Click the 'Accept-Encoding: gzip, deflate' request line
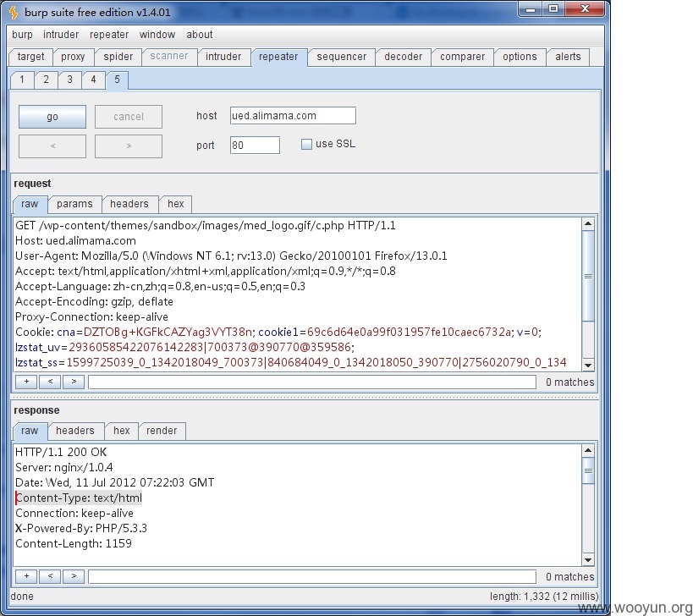Viewport: 693px width, 616px height. tap(94, 302)
